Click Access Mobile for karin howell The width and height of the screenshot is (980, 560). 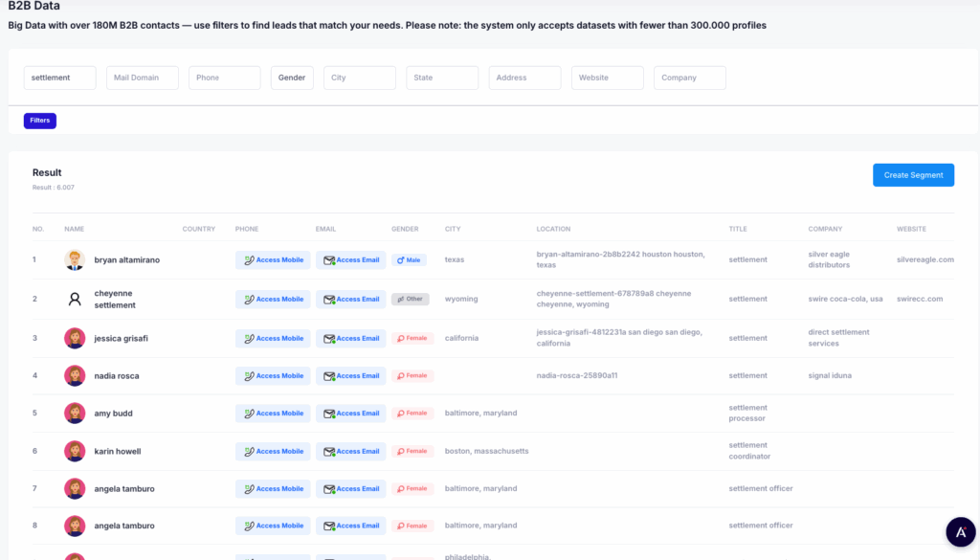click(x=273, y=451)
